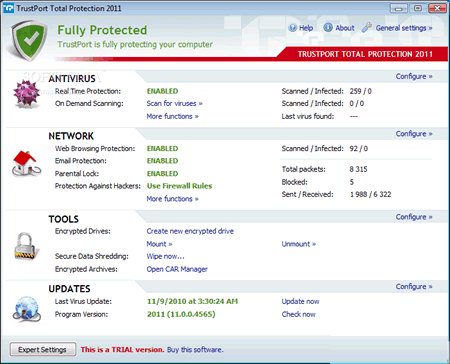Click the Blocked packets value 5

point(352,182)
